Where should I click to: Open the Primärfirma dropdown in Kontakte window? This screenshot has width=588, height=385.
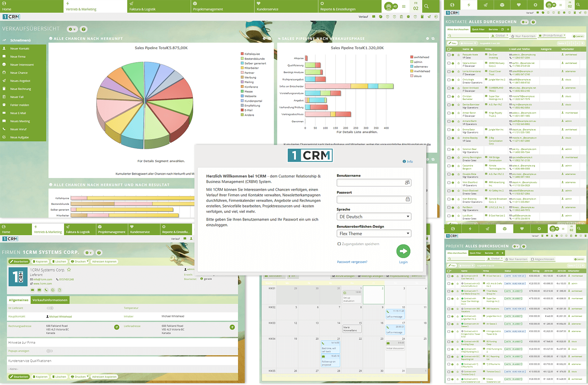pyautogui.click(x=552, y=36)
